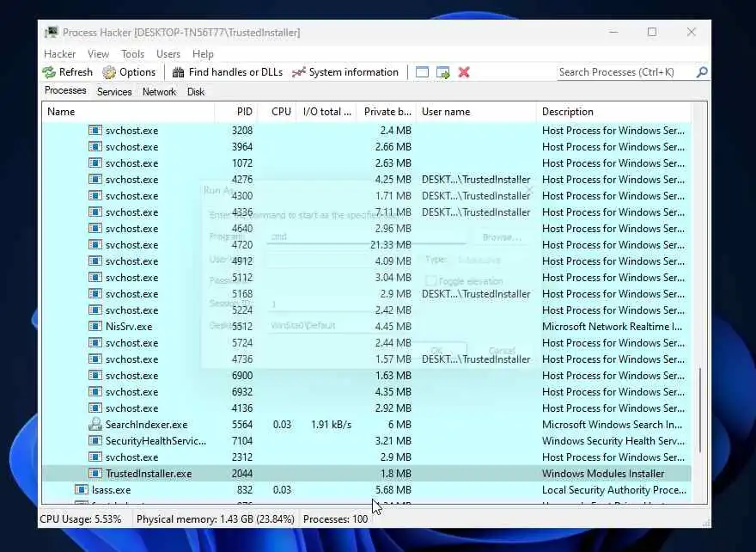The height and width of the screenshot is (552, 756).
Task: Open the View menu
Action: [x=98, y=54]
